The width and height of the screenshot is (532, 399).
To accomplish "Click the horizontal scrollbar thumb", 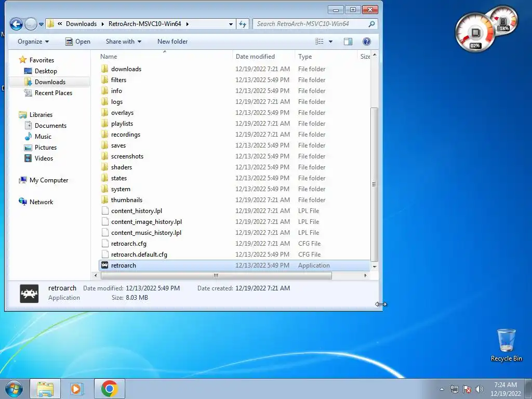I will pos(216,275).
